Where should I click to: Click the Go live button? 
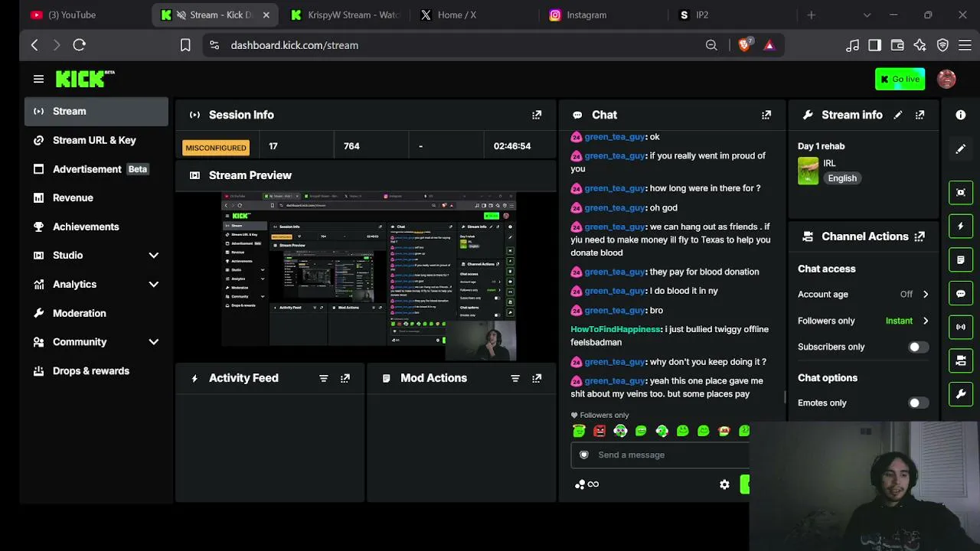900,79
